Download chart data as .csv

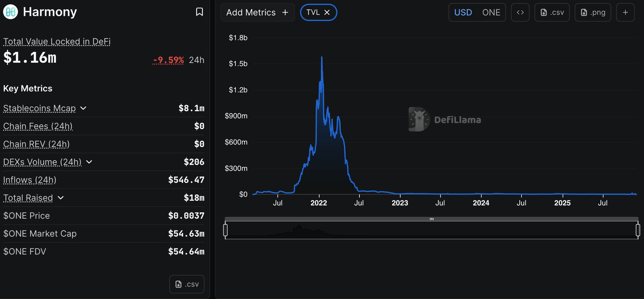click(552, 13)
